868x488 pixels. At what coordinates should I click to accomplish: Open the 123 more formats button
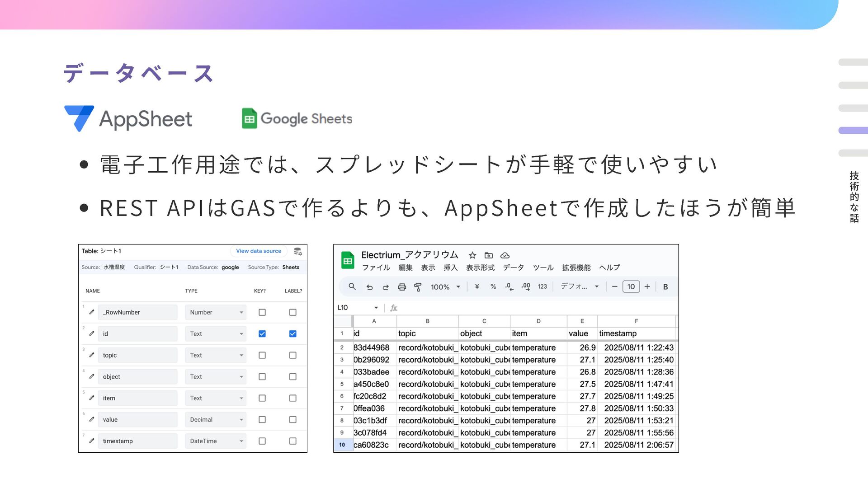click(542, 286)
